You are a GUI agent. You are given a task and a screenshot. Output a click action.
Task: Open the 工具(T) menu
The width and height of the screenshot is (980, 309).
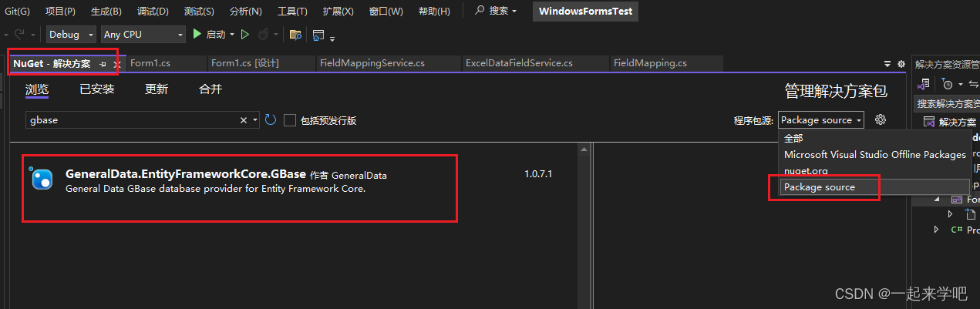(291, 12)
